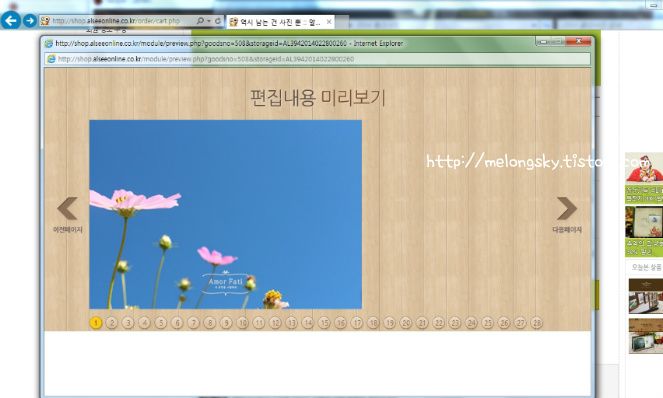Jump to page 10 indicator
Screen dimensions: 663x398
(x=242, y=323)
